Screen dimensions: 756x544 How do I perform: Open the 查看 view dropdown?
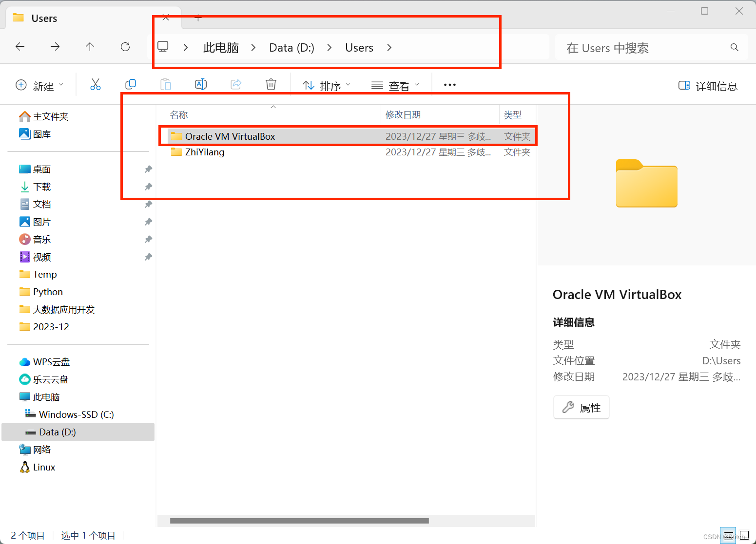tap(395, 86)
